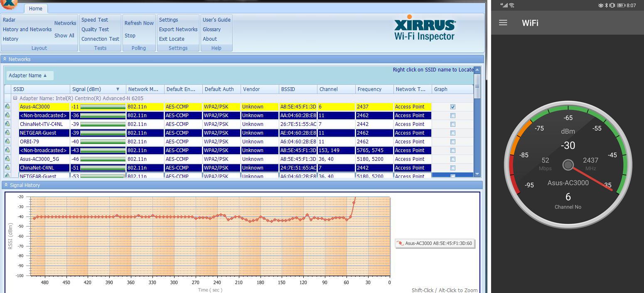Image resolution: width=644 pixels, height=293 pixels.
Task: Select the Home ribbon tab
Action: pyautogui.click(x=36, y=8)
